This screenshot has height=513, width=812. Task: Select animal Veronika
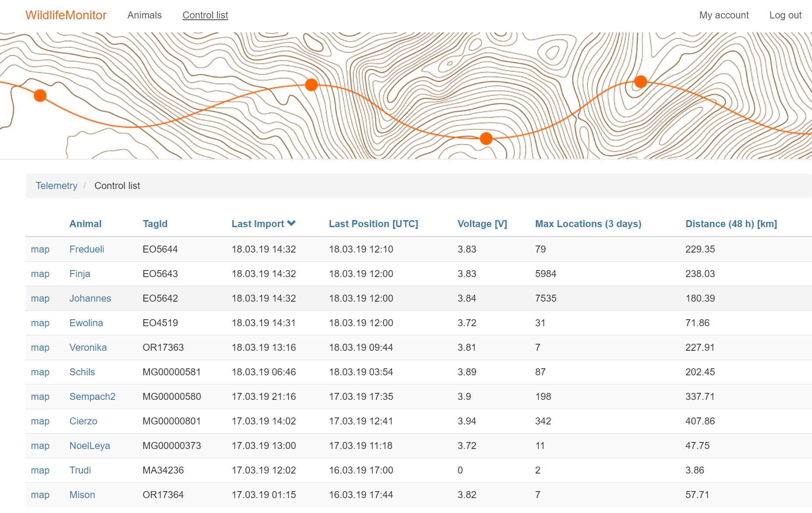click(x=88, y=348)
